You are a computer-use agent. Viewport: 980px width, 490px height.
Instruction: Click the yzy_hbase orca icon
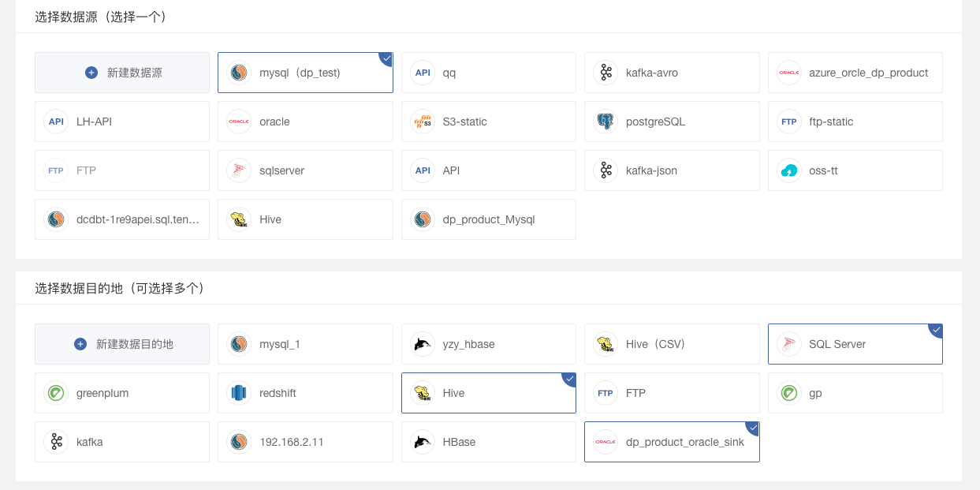point(423,344)
